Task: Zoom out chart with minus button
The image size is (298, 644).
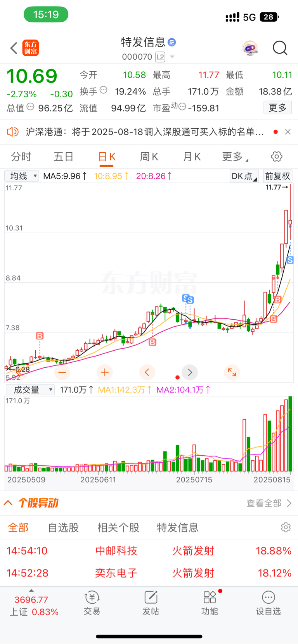Action: [62, 372]
